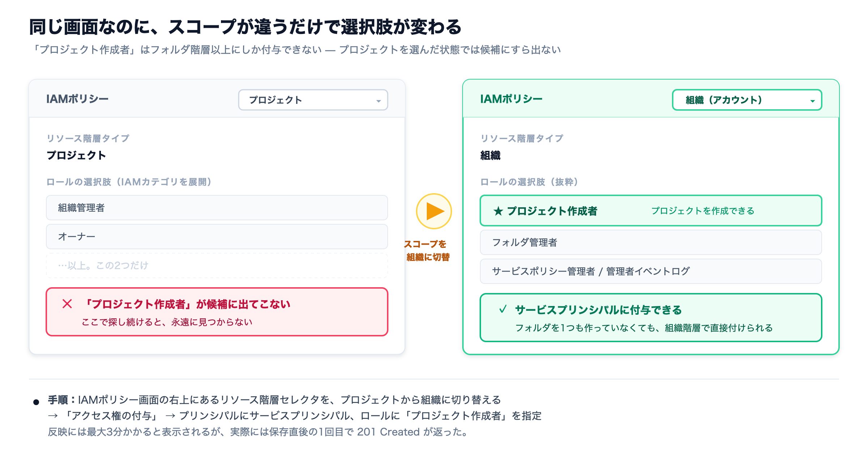Click the …以上。この2つだけ placeholder row
The image size is (868, 463).
tap(217, 266)
